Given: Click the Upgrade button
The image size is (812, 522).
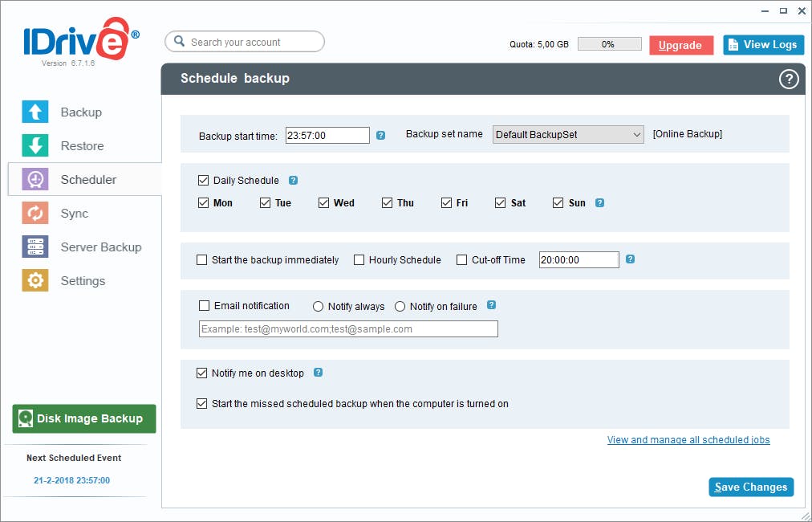Looking at the screenshot, I should point(680,46).
